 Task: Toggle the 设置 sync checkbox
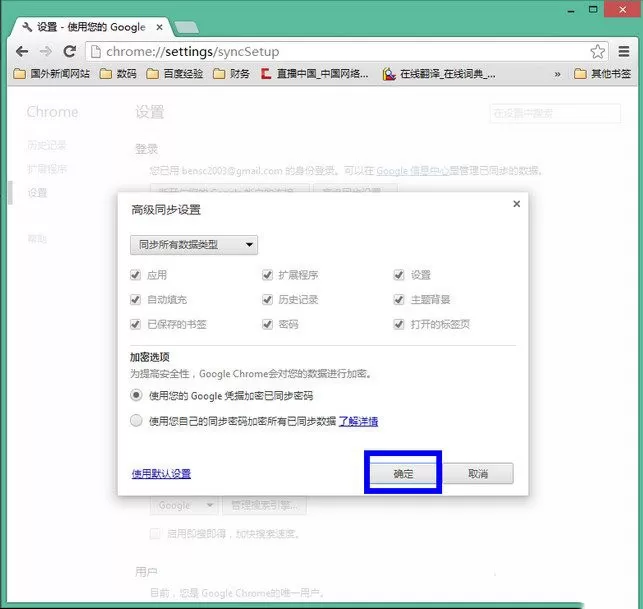pyautogui.click(x=399, y=275)
